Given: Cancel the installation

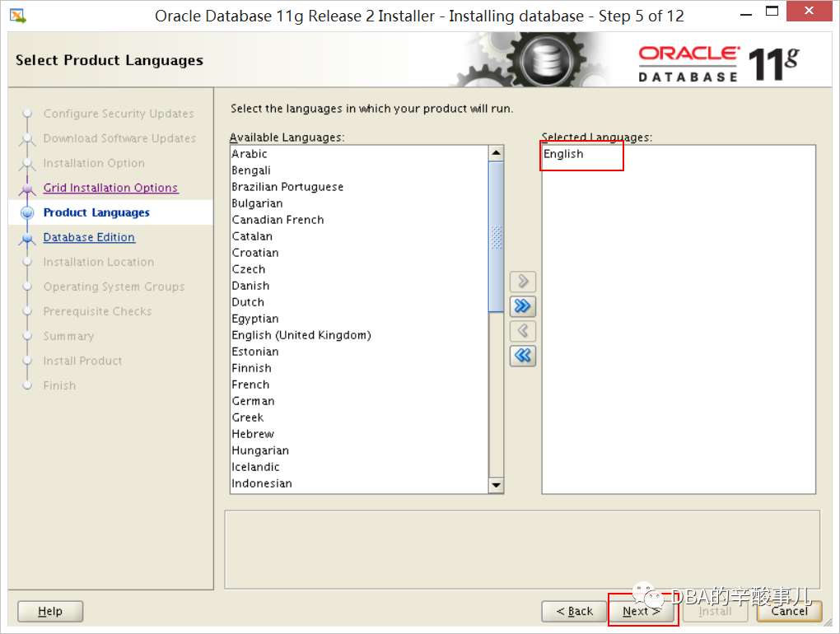Looking at the screenshot, I should pos(789,611).
